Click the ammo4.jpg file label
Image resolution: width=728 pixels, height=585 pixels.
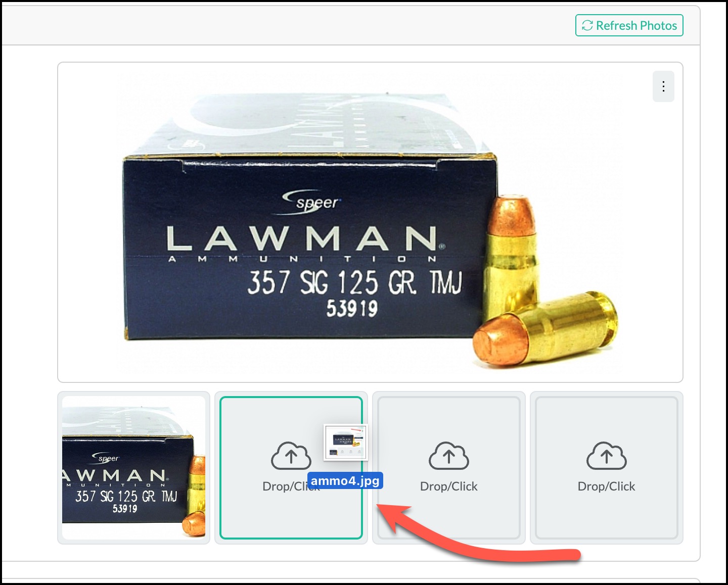point(345,480)
